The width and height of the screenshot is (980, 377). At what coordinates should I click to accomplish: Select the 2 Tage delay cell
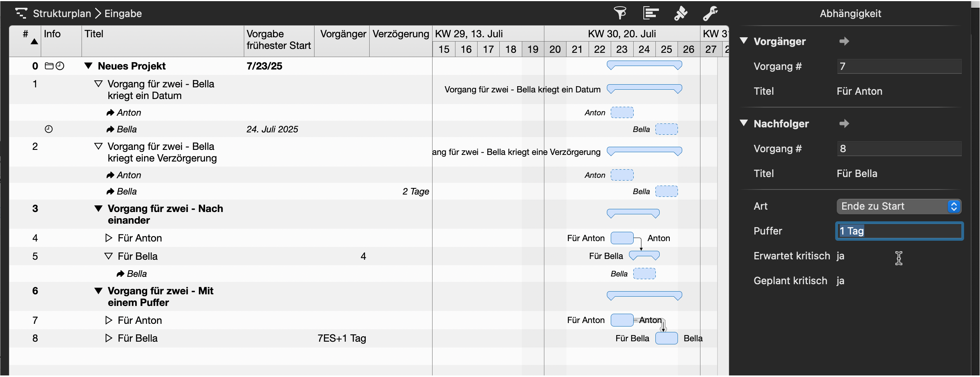coord(401,191)
